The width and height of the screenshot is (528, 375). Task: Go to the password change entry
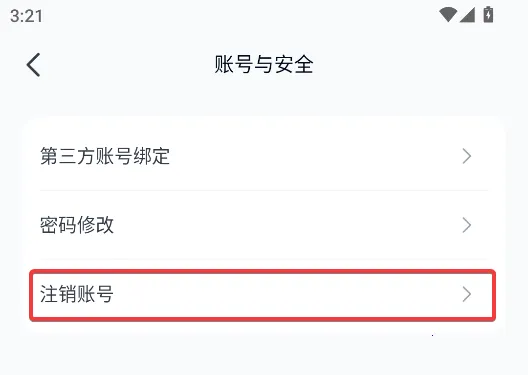[x=264, y=225]
